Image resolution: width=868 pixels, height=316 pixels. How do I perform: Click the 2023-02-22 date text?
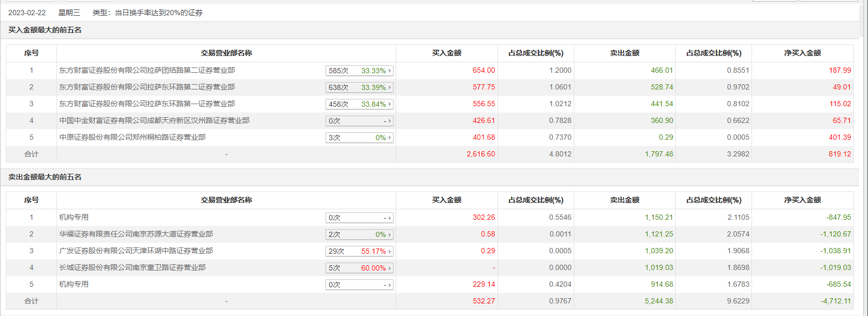[x=27, y=13]
